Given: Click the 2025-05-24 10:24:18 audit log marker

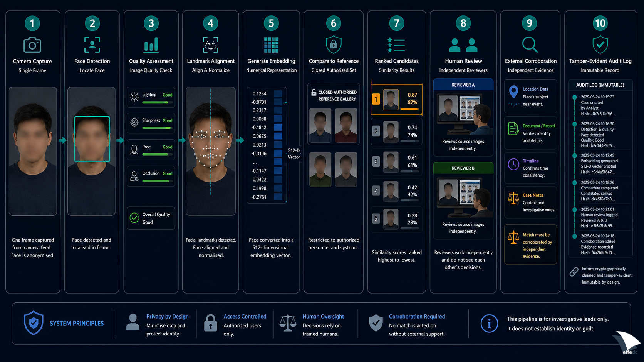Looking at the screenshot, I should [x=574, y=236].
